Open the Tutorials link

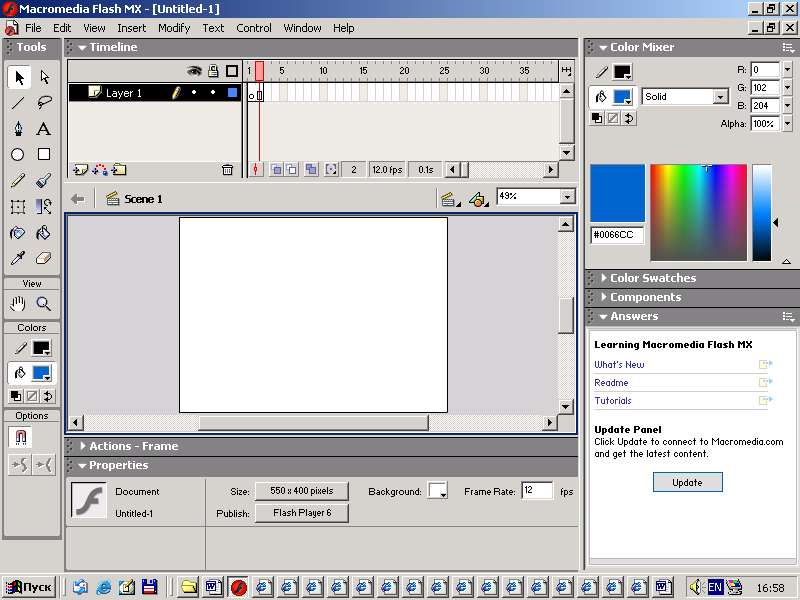pos(613,401)
